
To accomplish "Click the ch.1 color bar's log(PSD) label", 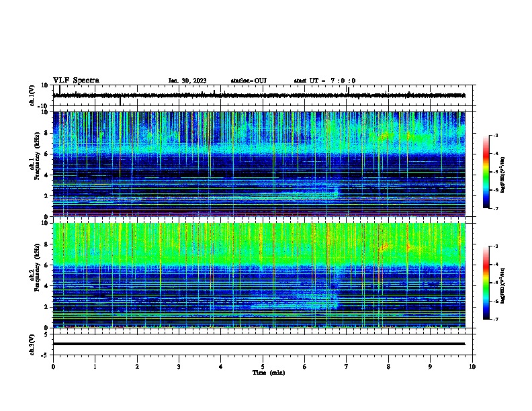I will pos(502,175).
